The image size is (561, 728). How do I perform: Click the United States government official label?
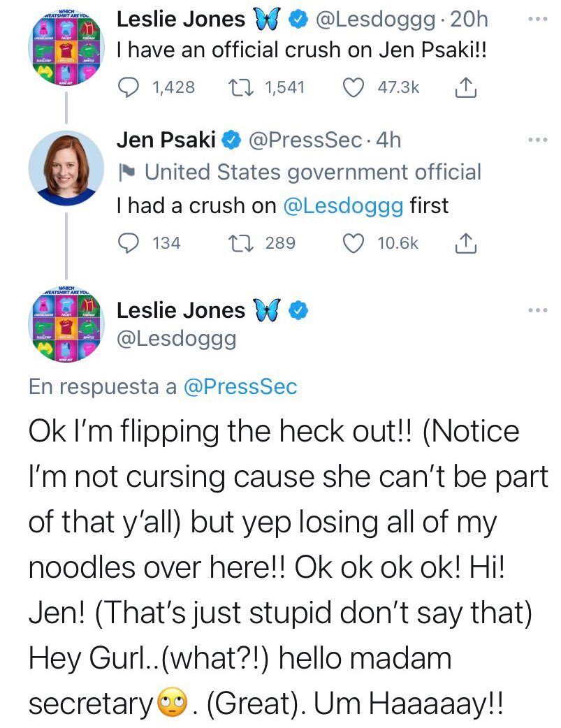point(312,172)
